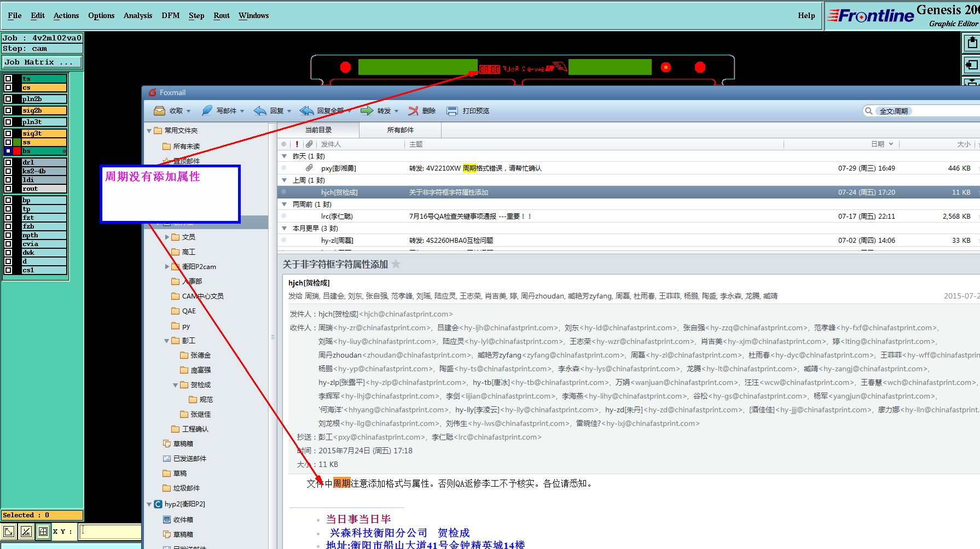Click the priority exclamation column header

[297, 144]
